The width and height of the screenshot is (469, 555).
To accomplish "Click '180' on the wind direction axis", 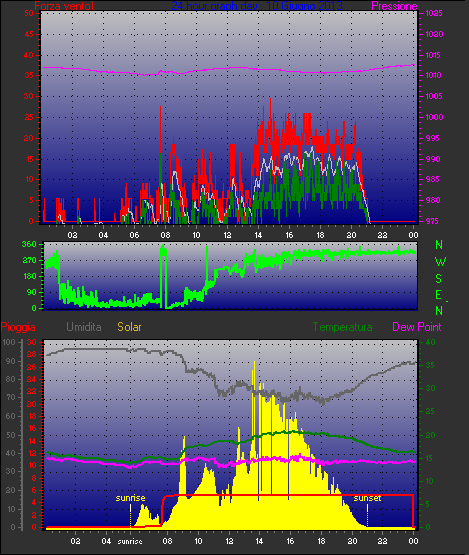I will 29,276.
